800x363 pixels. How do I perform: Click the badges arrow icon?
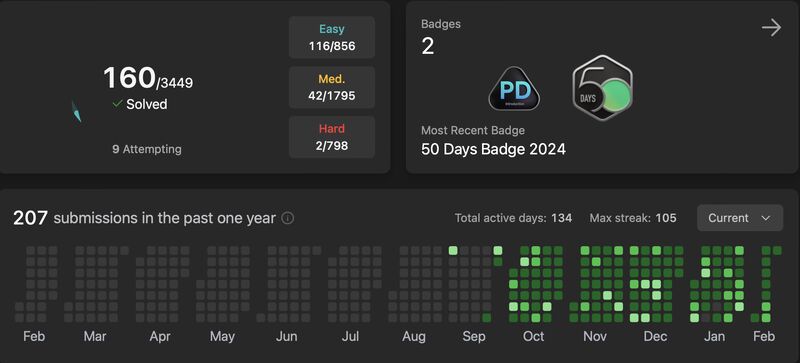[x=771, y=28]
